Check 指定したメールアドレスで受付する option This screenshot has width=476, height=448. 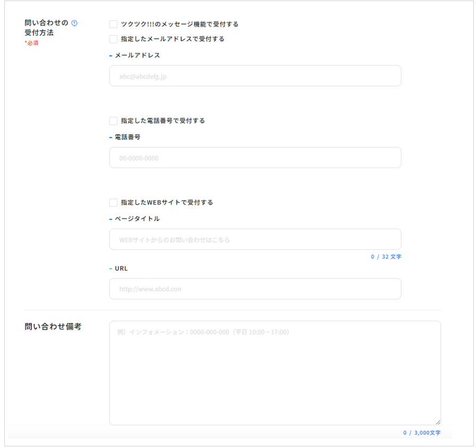click(113, 39)
